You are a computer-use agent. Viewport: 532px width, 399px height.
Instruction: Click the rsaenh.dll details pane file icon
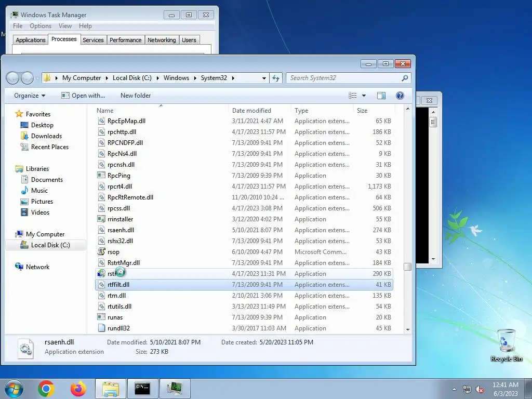(x=26, y=349)
